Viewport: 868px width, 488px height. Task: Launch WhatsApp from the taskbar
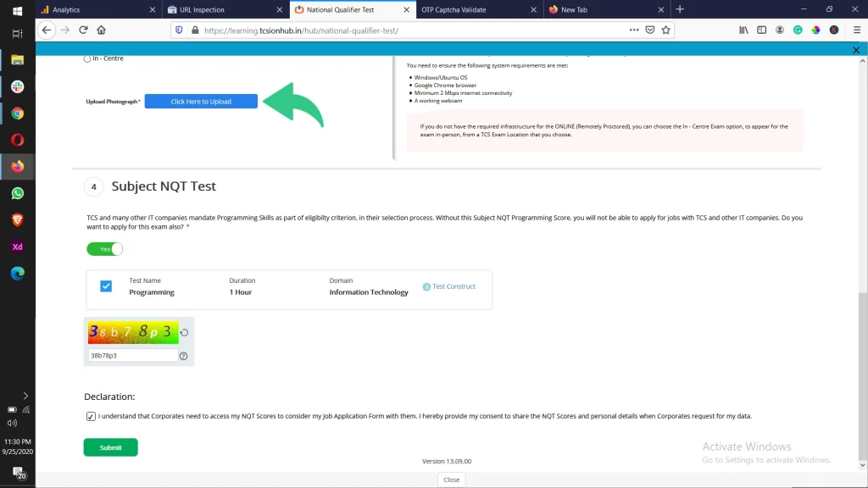pos(17,193)
